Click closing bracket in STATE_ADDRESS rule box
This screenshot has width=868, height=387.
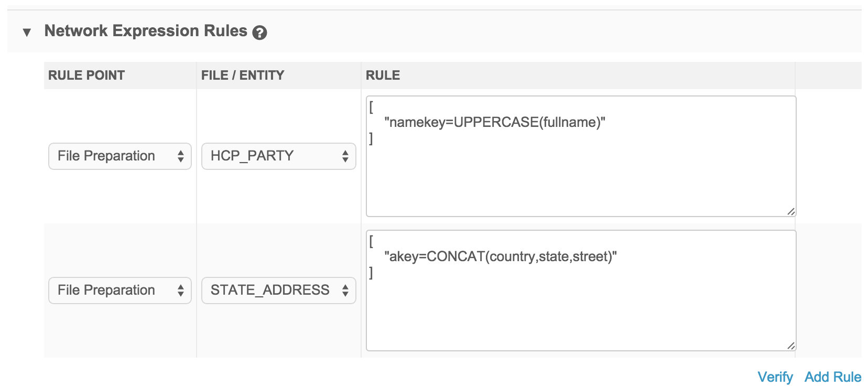(371, 273)
